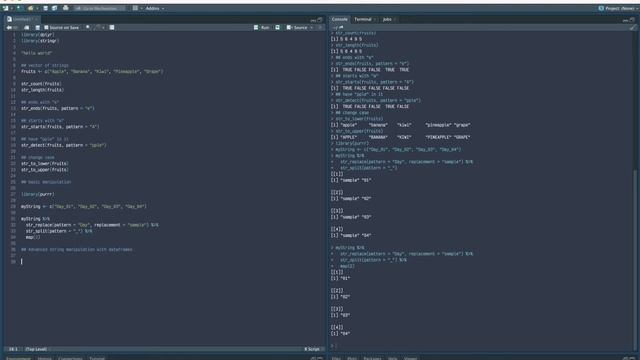The image size is (640, 360).
Task: Click the go back navigation arrow in editor
Action: click(x=9, y=27)
